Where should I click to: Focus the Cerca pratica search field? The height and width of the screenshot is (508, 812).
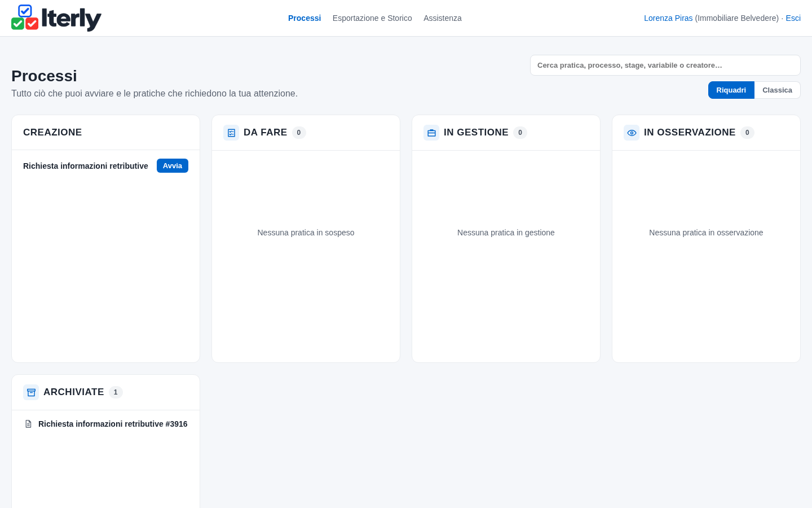665,65
